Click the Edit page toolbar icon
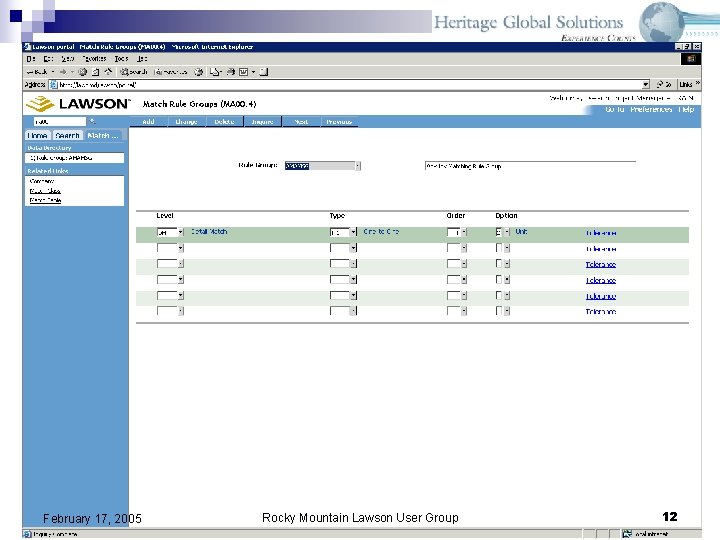This screenshot has height=540, width=720. click(x=243, y=72)
